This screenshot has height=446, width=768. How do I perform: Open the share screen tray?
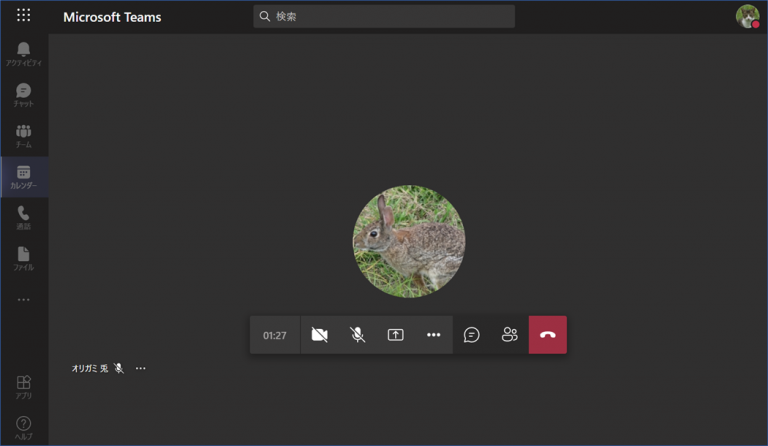click(x=396, y=335)
